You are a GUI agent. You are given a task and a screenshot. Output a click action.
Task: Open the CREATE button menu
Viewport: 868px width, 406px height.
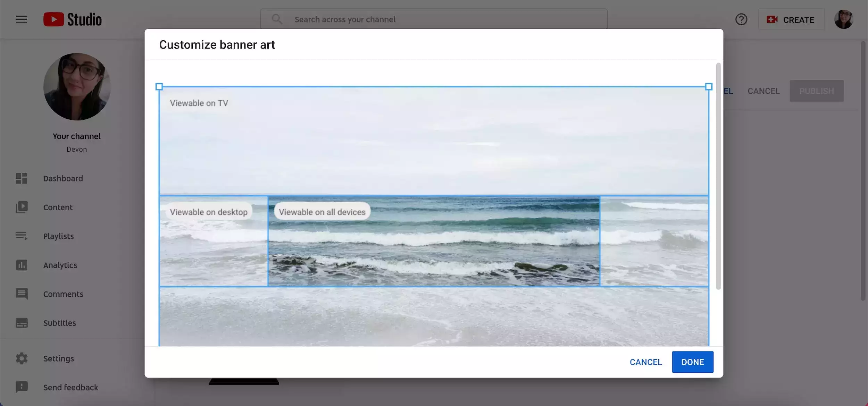point(791,20)
